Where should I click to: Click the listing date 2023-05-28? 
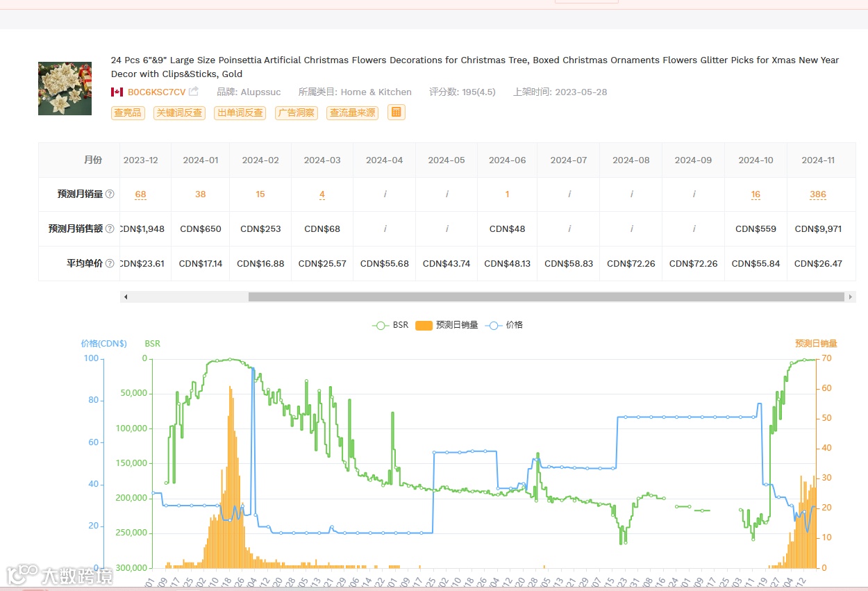[581, 92]
